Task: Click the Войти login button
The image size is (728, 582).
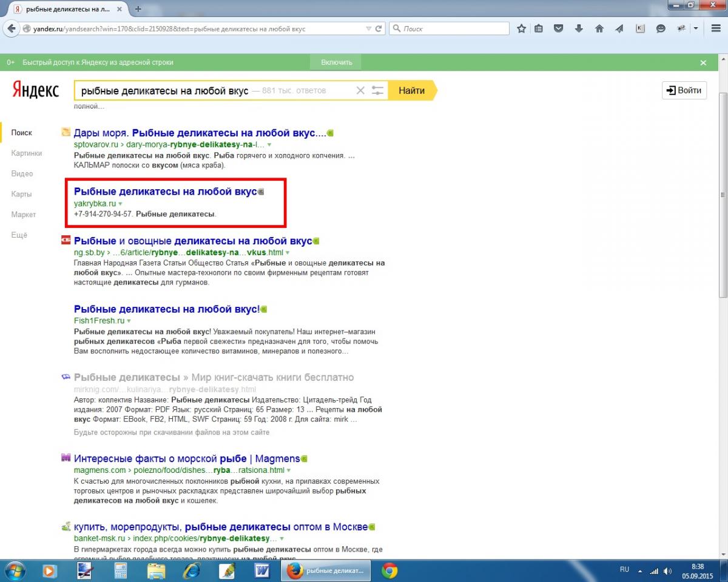Action: pyautogui.click(x=684, y=90)
